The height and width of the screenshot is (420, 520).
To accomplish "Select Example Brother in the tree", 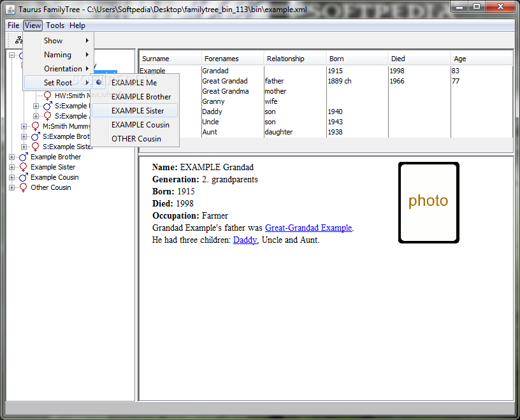I will [55, 157].
